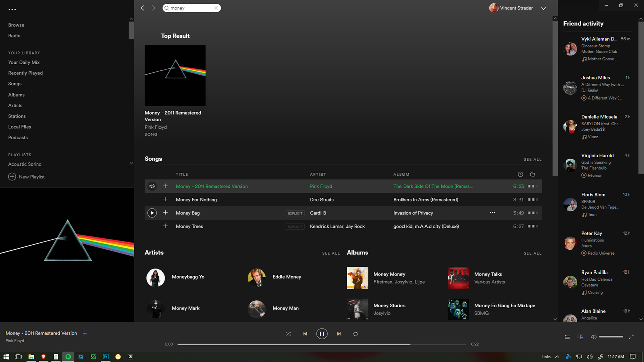Viewport: 644px width, 362px height.
Task: Collapse the Acoustic Spring playlist section chevron
Action: pyautogui.click(x=131, y=163)
